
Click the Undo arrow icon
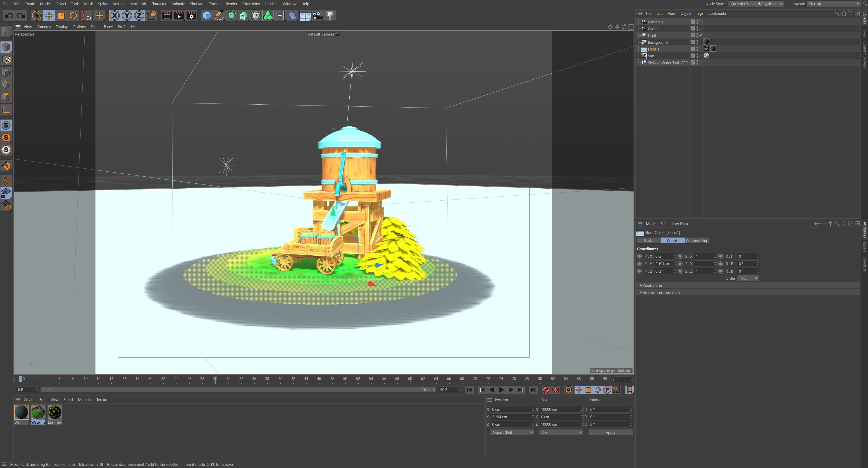[9, 16]
